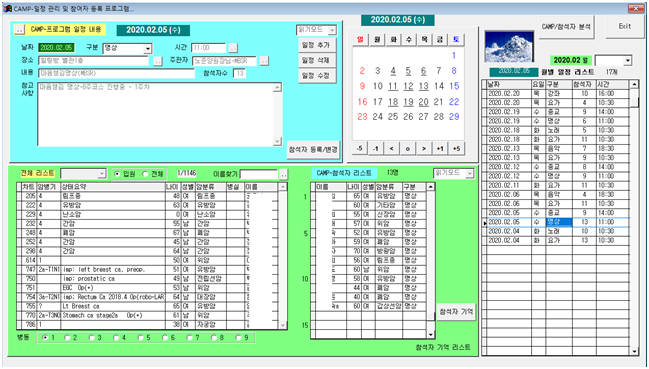This screenshot has width=649, height=369.
Task: Select ward radio button 8
Action: [214, 338]
